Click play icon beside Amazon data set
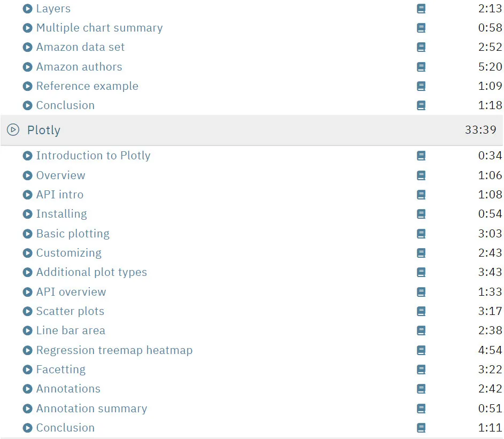This screenshot has width=504, height=439. (x=28, y=47)
